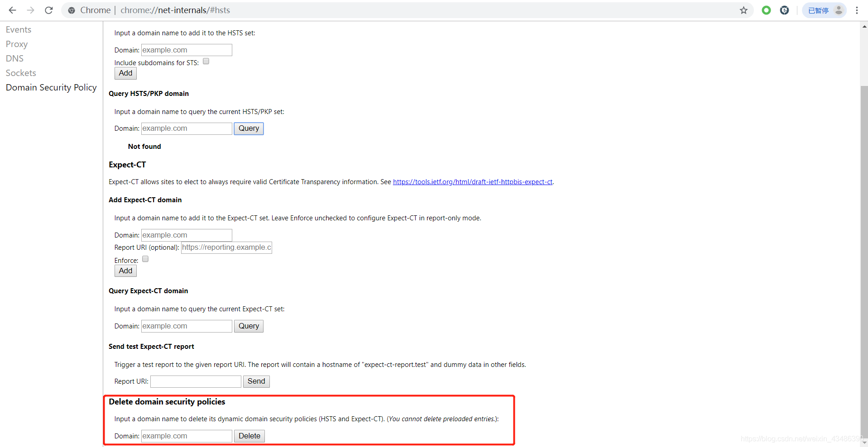Reload the current page

[x=48, y=10]
